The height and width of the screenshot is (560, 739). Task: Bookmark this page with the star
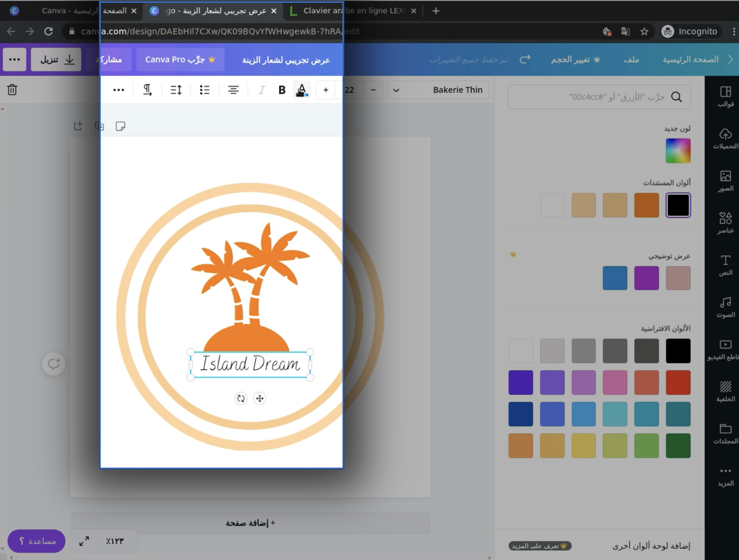(x=644, y=31)
